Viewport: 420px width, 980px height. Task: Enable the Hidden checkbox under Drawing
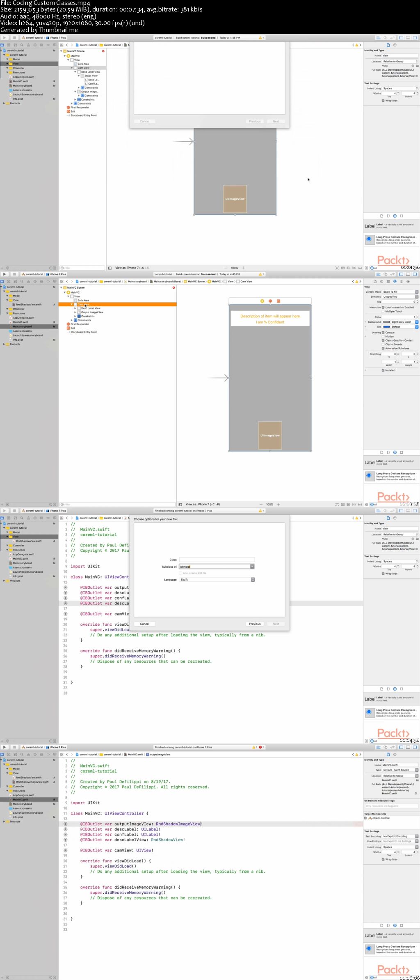pyautogui.click(x=383, y=336)
